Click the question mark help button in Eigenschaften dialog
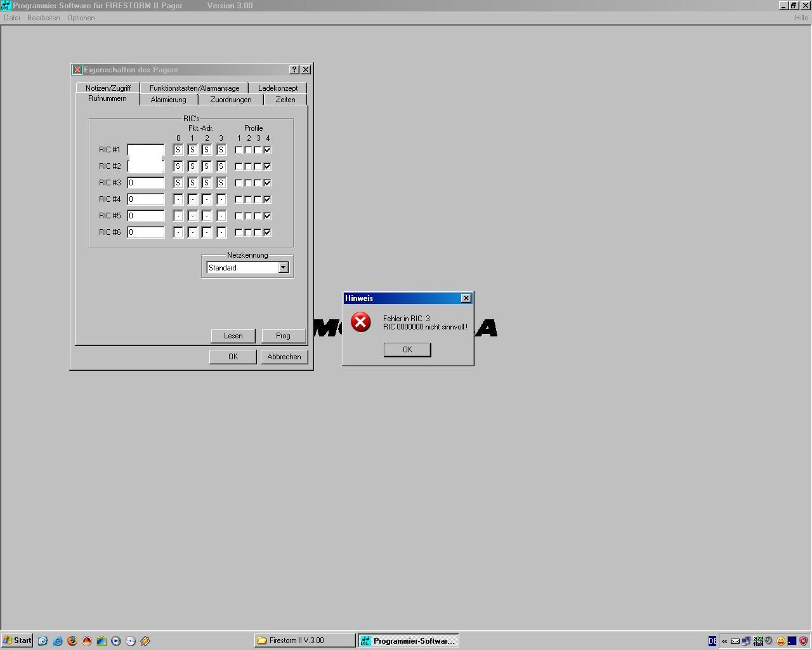 pyautogui.click(x=294, y=70)
